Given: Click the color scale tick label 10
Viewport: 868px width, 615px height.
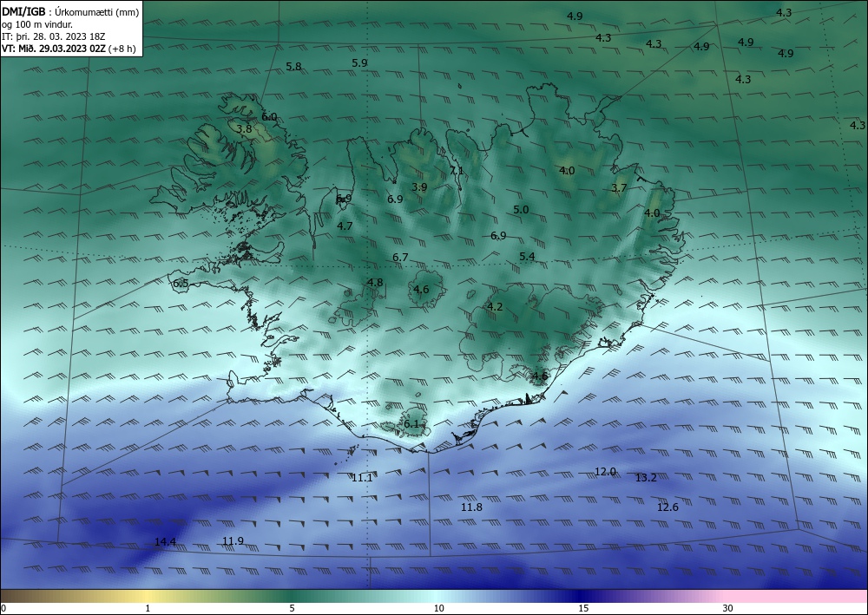Looking at the screenshot, I should tap(438, 609).
